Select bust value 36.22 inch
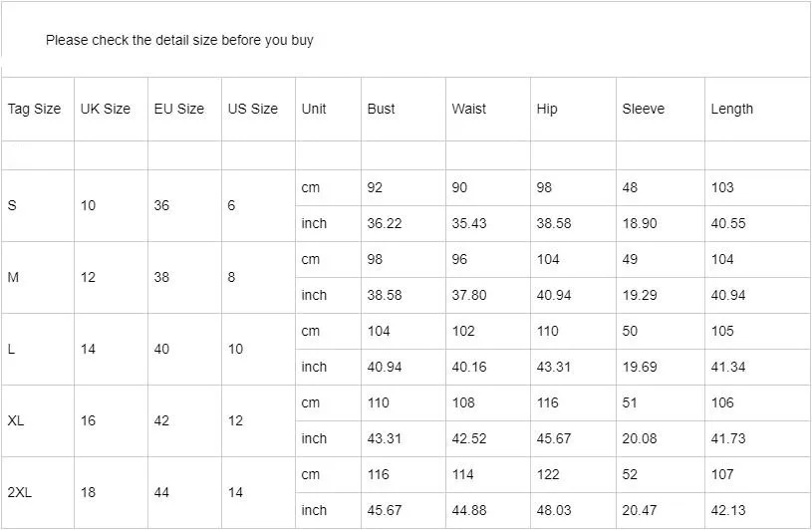The image size is (812, 530). 385,223
